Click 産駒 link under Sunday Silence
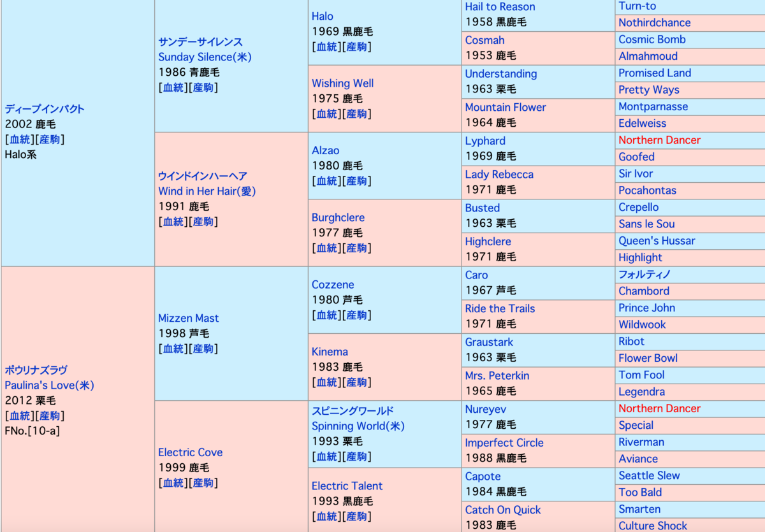The image size is (765, 532). pyautogui.click(x=203, y=87)
